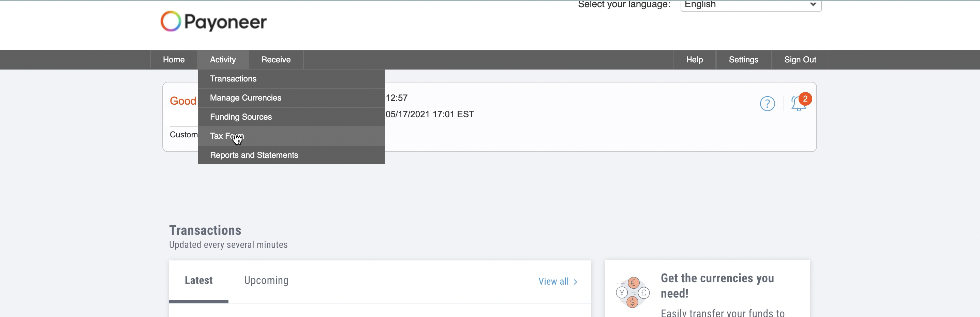Image resolution: width=980 pixels, height=317 pixels.
Task: Click the currency exchange illustration
Action: pyautogui.click(x=632, y=293)
